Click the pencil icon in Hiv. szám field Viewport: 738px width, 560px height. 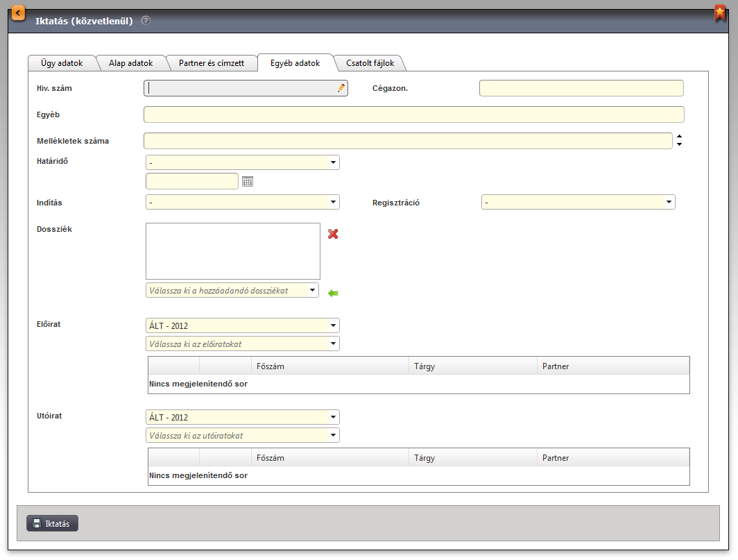click(341, 88)
